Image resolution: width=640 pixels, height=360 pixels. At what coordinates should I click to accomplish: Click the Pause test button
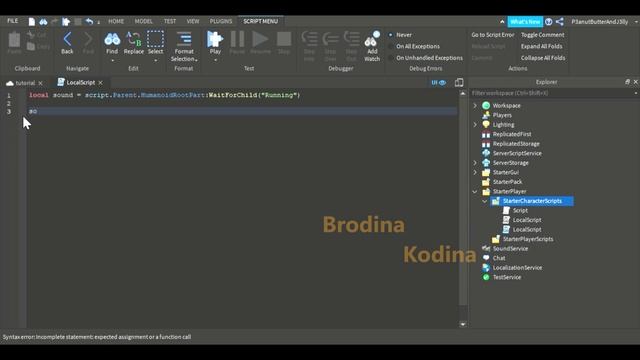click(x=237, y=39)
